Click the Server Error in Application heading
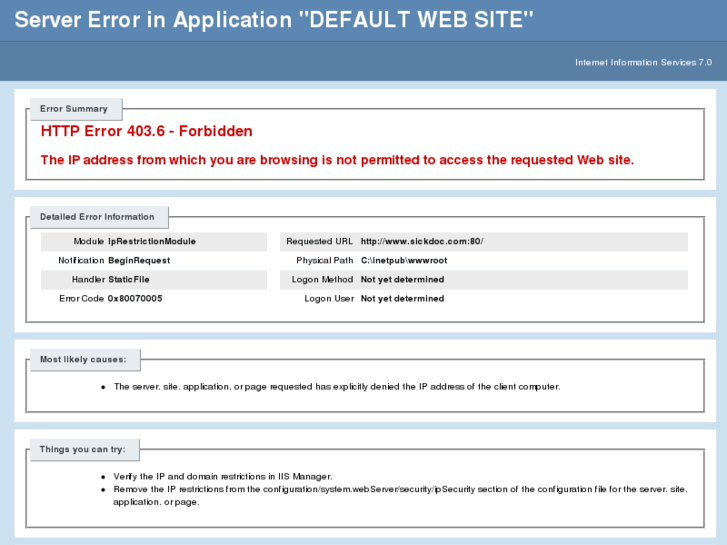727x545 pixels. 274,20
